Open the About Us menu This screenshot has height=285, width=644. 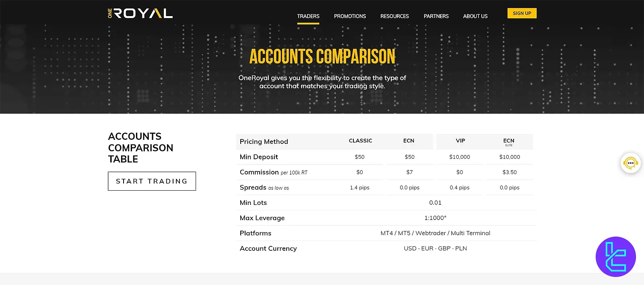(475, 16)
